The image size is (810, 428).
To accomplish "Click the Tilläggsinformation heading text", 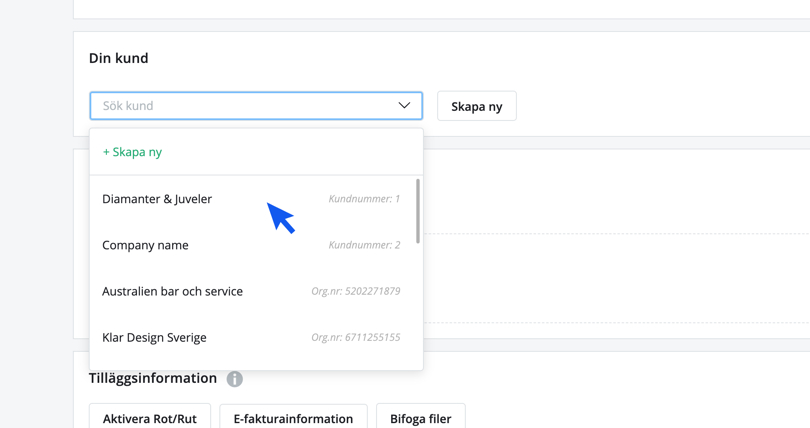I will coord(153,378).
